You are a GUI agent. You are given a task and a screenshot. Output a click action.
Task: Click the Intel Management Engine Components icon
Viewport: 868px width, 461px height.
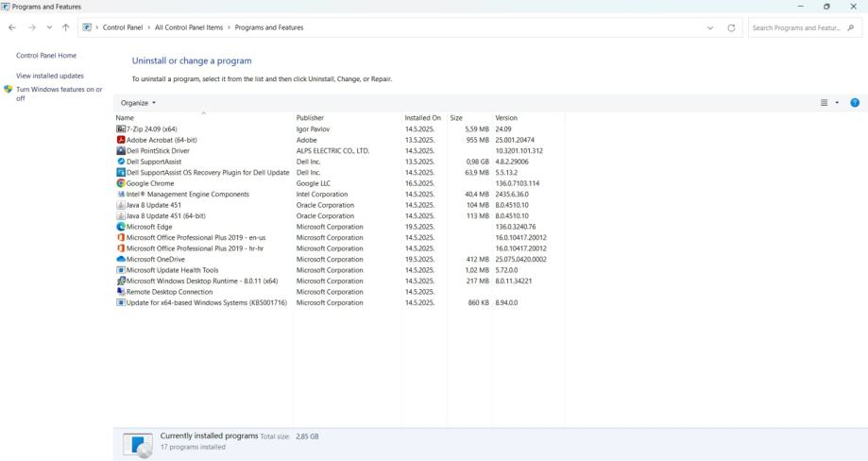pos(121,195)
